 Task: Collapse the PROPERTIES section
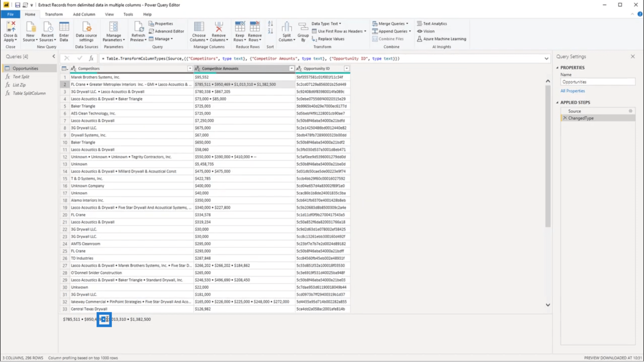(557, 68)
